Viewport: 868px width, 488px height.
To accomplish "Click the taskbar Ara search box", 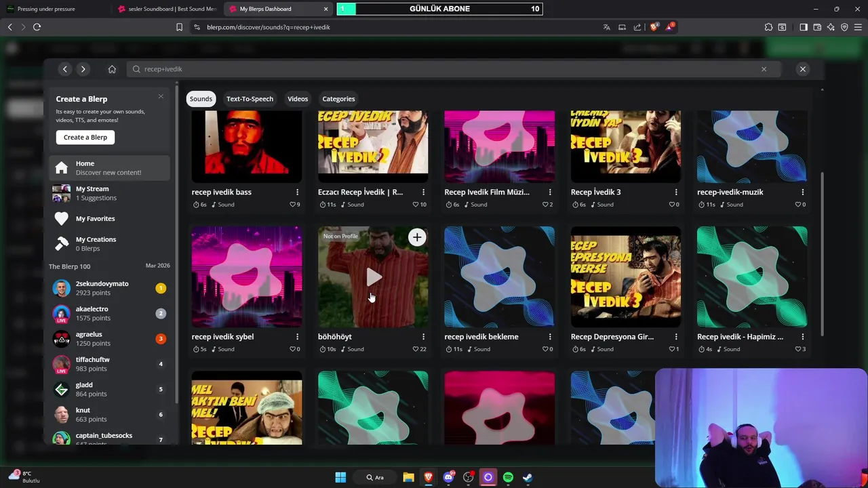I will (375, 477).
